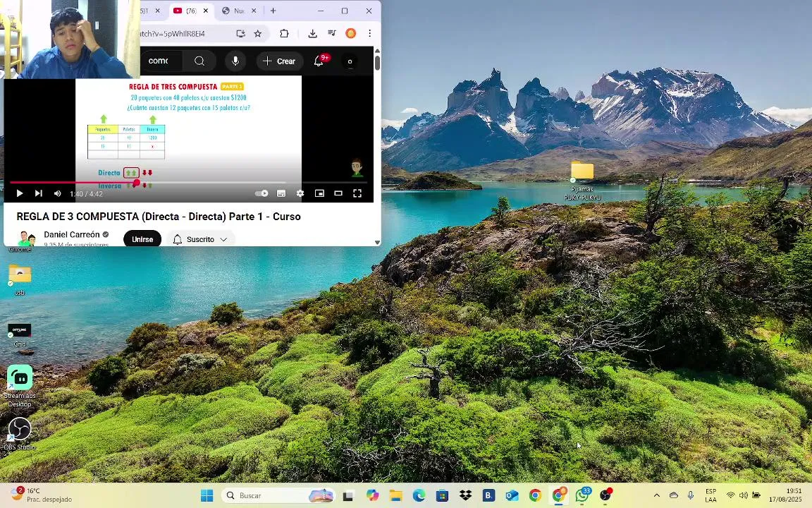Screen dimensions: 812x508
Task: Open Microsoft Store from the taskbar
Action: 442,495
